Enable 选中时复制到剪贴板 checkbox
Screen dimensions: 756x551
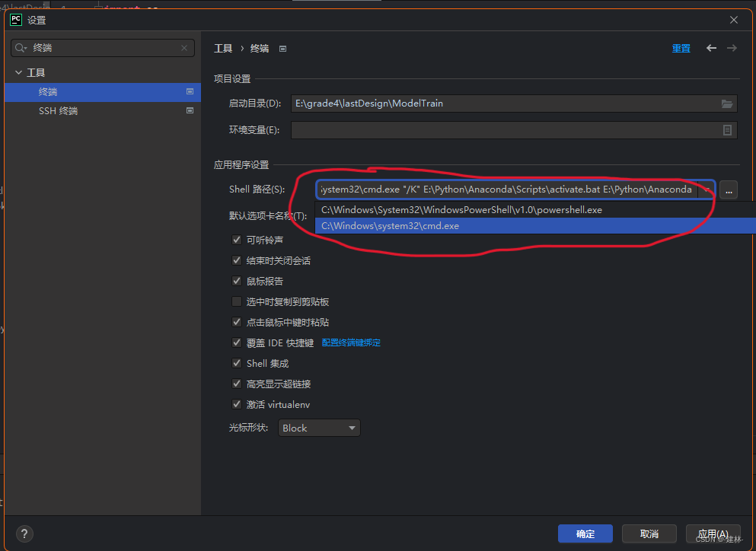point(237,301)
